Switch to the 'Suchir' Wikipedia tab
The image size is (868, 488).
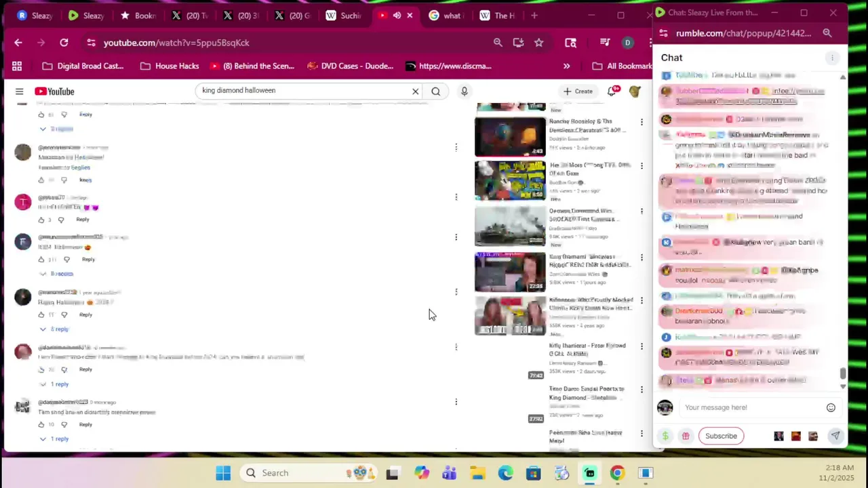pyautogui.click(x=343, y=15)
